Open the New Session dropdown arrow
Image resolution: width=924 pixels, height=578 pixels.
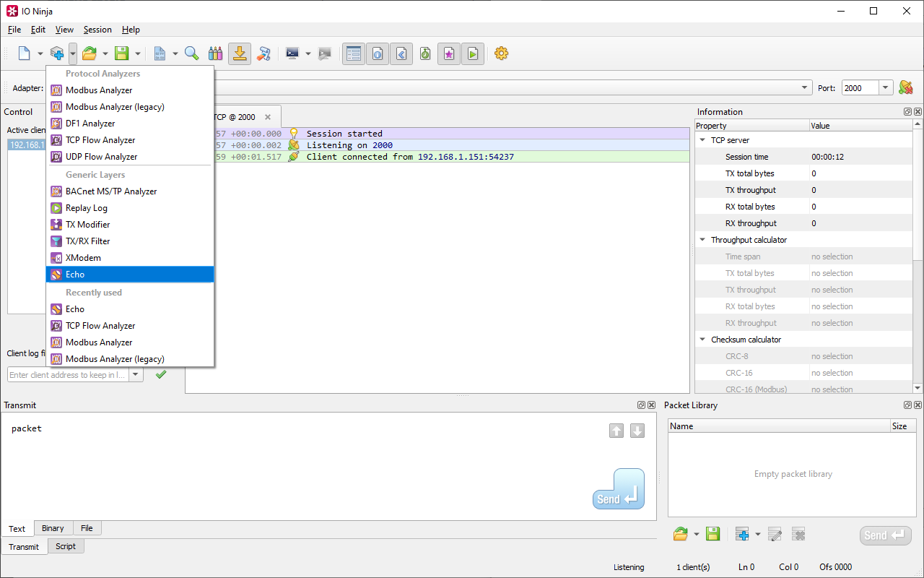(40, 53)
